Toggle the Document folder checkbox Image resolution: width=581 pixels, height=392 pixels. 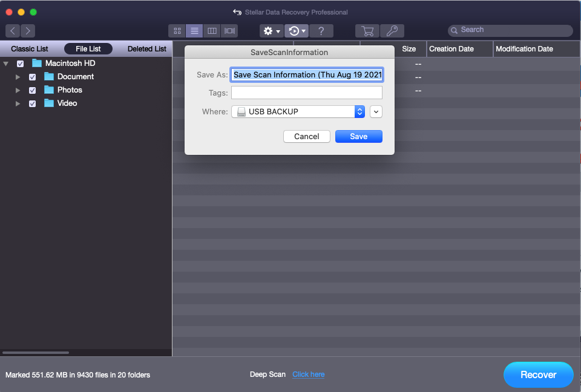tap(33, 77)
